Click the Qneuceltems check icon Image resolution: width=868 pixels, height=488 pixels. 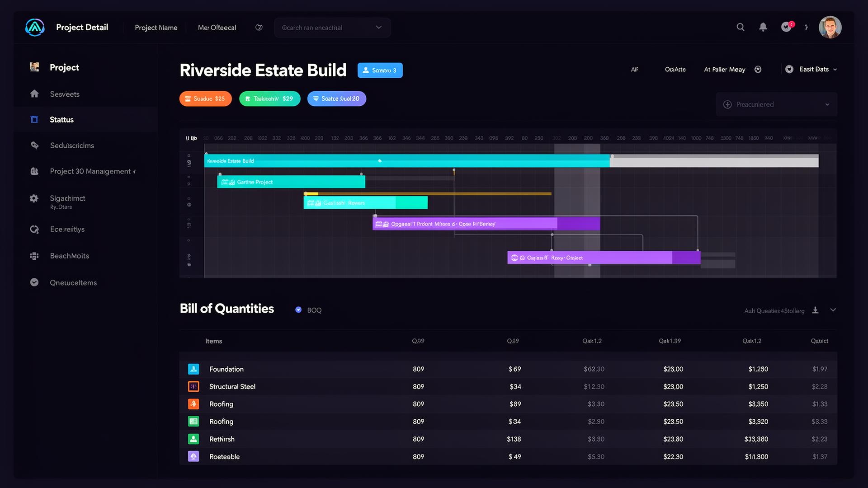pyautogui.click(x=34, y=282)
